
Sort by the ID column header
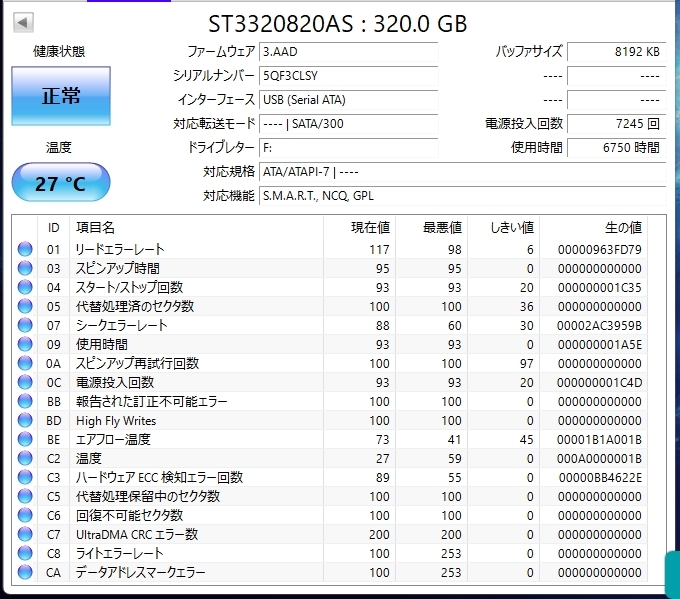(53, 227)
